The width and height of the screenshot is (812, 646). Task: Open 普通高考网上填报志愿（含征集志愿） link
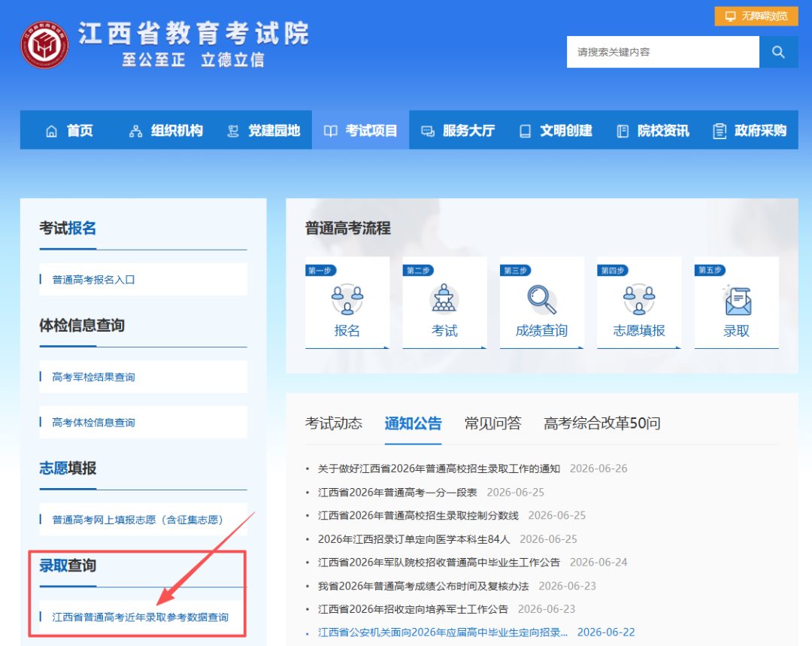click(x=138, y=520)
